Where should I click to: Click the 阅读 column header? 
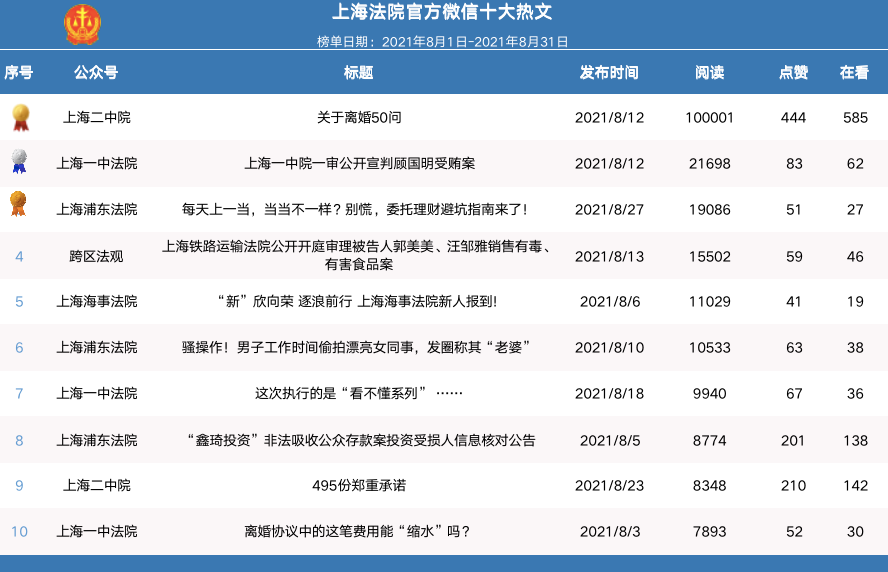pyautogui.click(x=710, y=72)
